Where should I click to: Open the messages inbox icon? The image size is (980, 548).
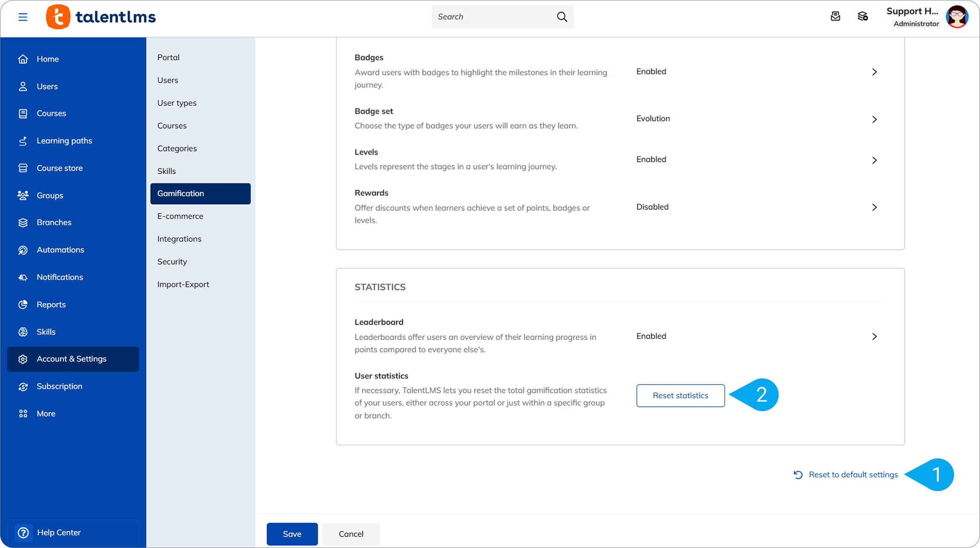(835, 16)
